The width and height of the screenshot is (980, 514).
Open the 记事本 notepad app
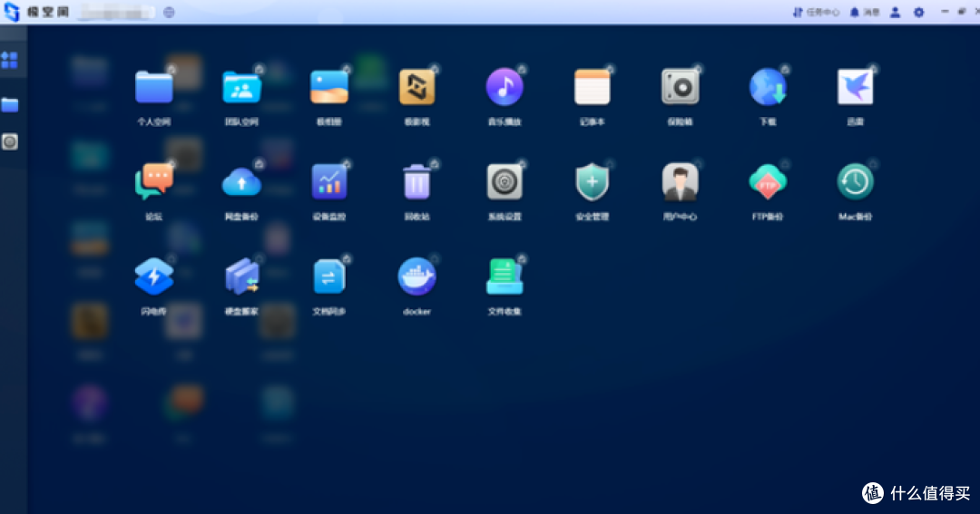(592, 87)
